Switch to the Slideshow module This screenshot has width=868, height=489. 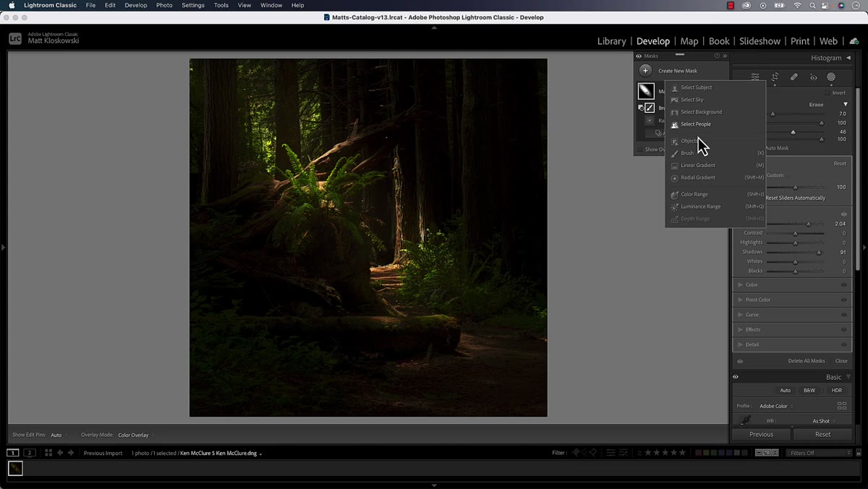click(x=759, y=41)
